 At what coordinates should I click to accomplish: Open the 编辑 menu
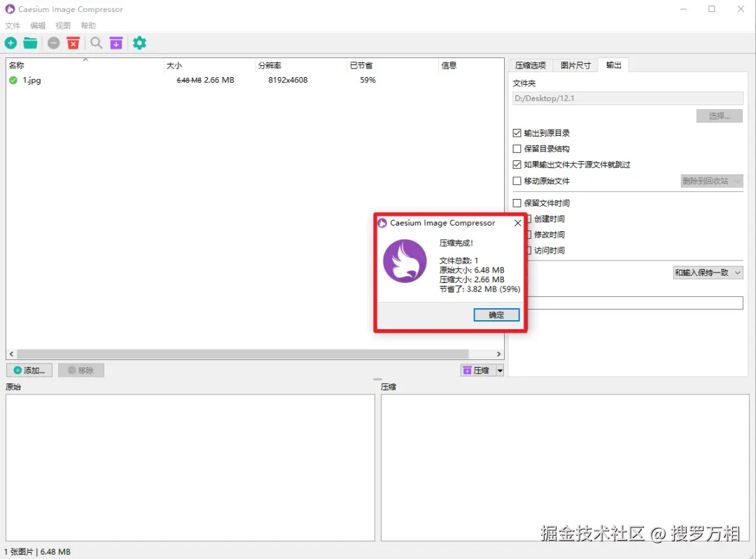click(38, 25)
